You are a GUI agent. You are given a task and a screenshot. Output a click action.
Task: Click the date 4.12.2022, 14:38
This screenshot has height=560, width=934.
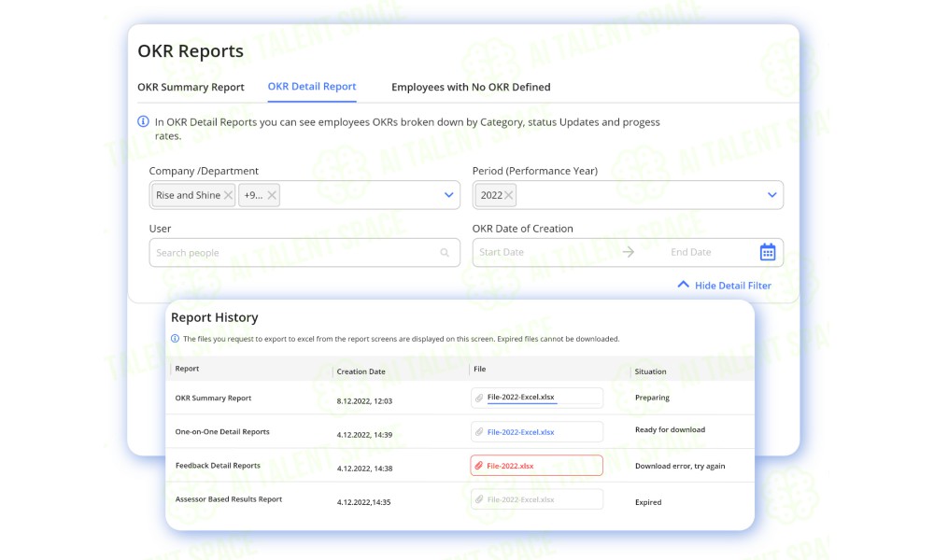[364, 469]
